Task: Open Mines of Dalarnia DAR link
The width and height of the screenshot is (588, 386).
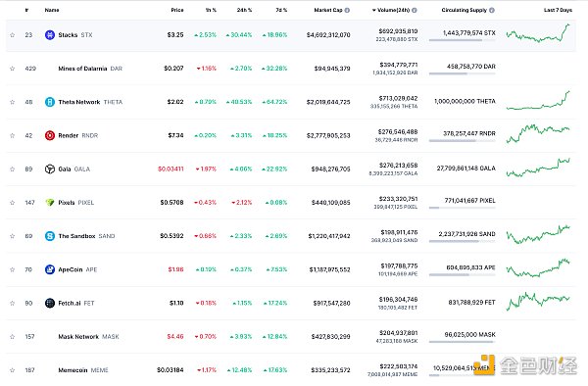Action: click(x=90, y=69)
